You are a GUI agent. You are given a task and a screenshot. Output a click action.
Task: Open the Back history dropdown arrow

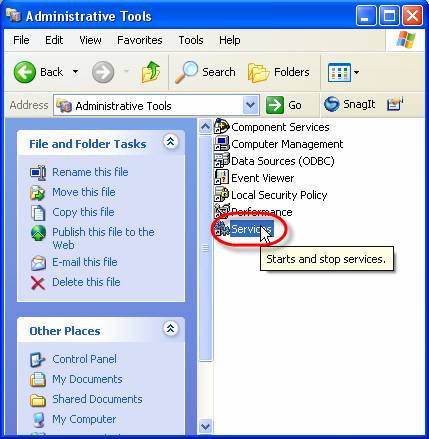pos(76,72)
